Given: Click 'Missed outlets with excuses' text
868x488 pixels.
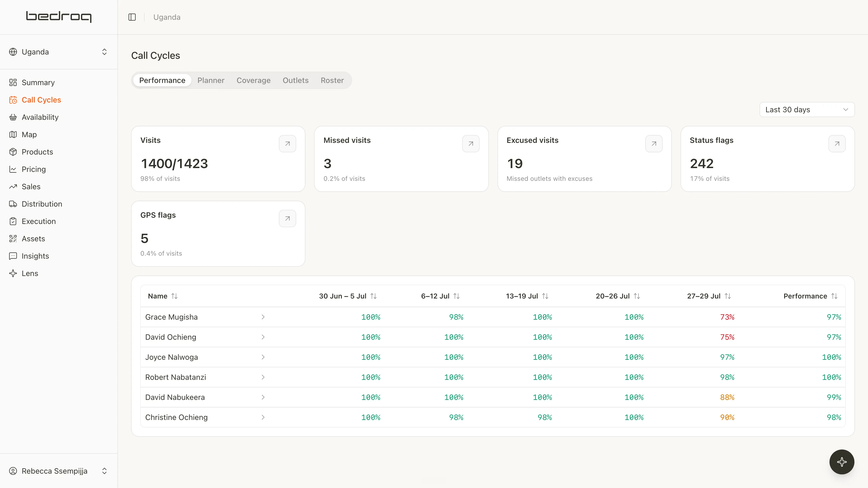Looking at the screenshot, I should click(549, 178).
